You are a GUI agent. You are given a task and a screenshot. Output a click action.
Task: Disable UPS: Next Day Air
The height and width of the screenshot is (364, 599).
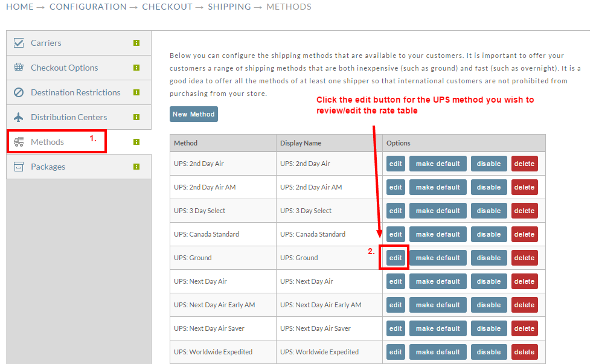click(x=488, y=281)
